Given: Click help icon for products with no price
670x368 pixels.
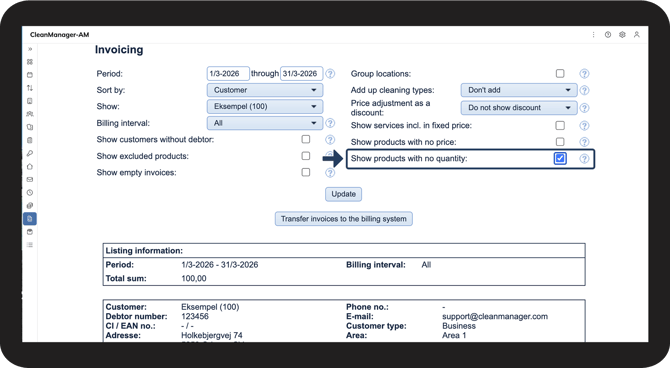Looking at the screenshot, I should tap(584, 142).
